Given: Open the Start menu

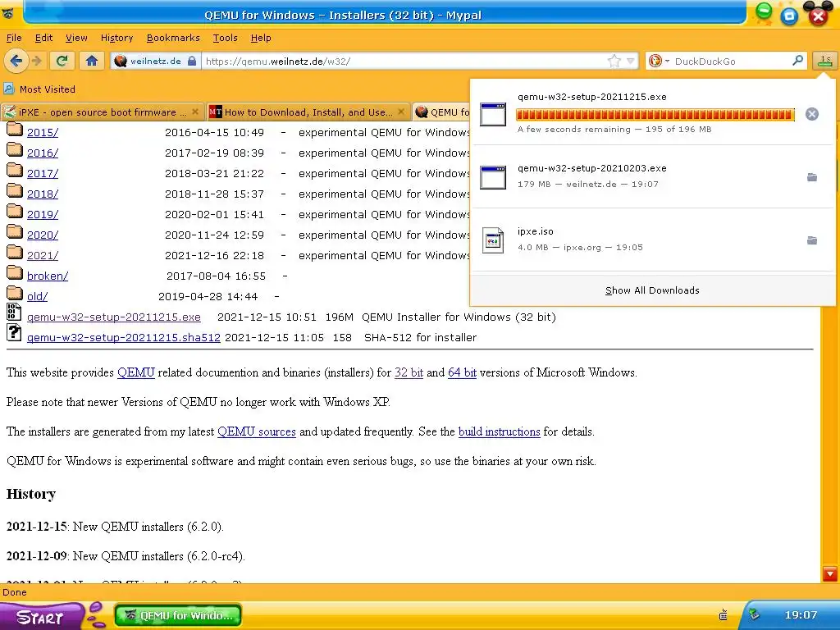Looking at the screenshot, I should (x=40, y=616).
